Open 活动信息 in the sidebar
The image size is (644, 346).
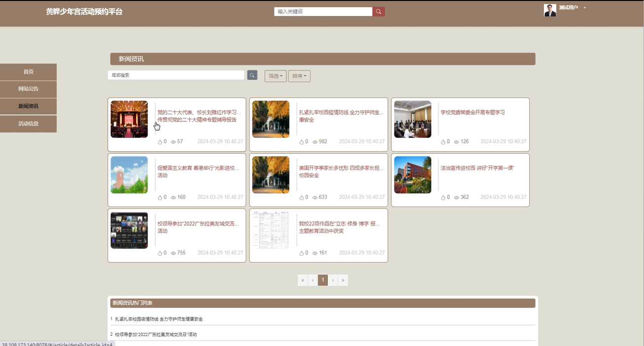(x=28, y=124)
